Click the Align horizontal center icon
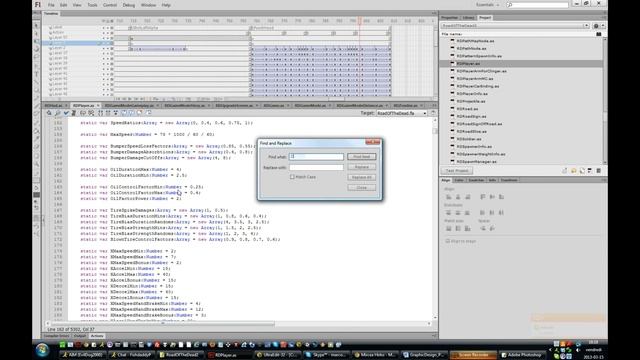The height and width of the screenshot is (360, 640). [458, 197]
